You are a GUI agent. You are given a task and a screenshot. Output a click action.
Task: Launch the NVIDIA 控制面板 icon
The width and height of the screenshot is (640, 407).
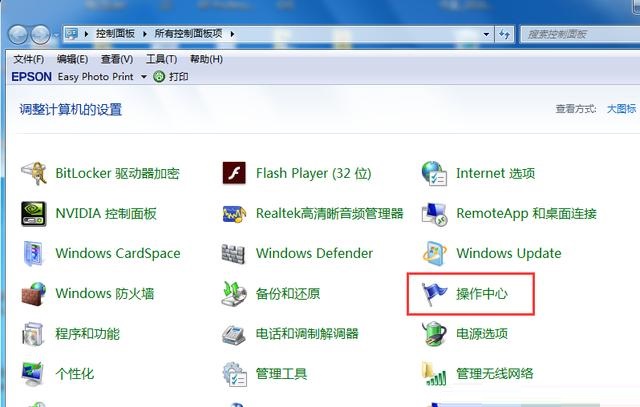pos(33,214)
